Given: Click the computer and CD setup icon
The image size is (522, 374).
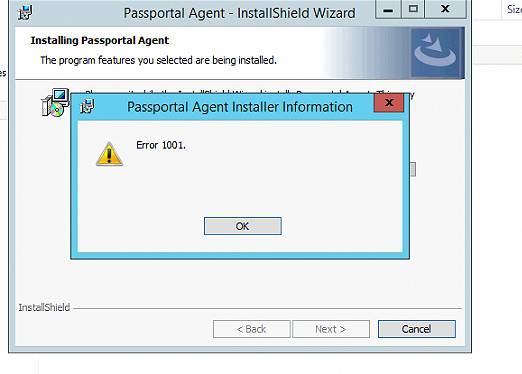Looking at the screenshot, I should coord(55,103).
